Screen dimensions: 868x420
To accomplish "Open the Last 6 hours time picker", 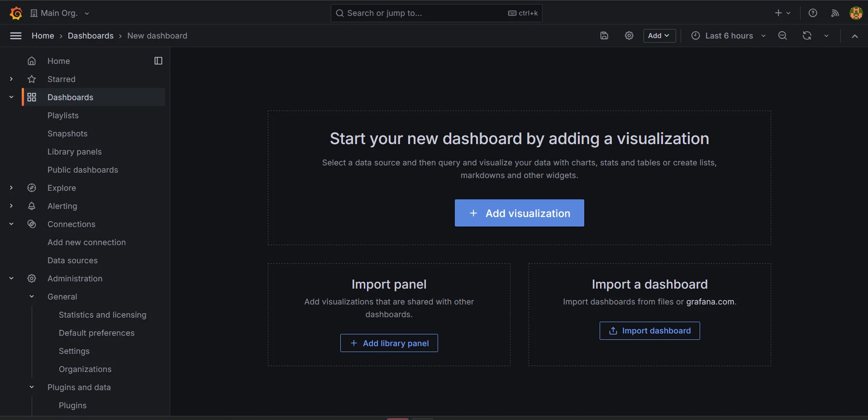I will [729, 36].
